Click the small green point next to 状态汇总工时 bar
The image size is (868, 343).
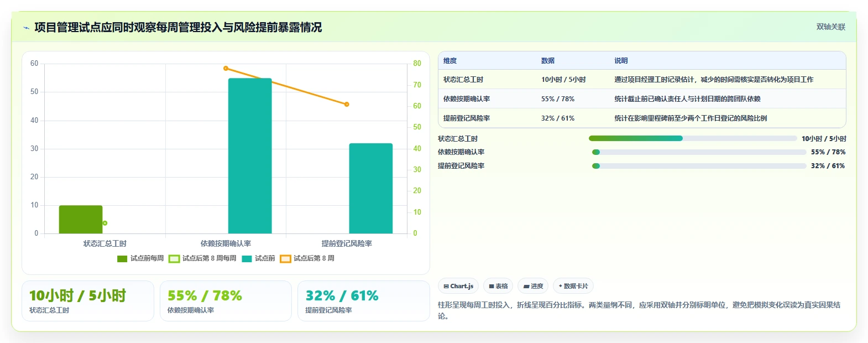point(105,223)
